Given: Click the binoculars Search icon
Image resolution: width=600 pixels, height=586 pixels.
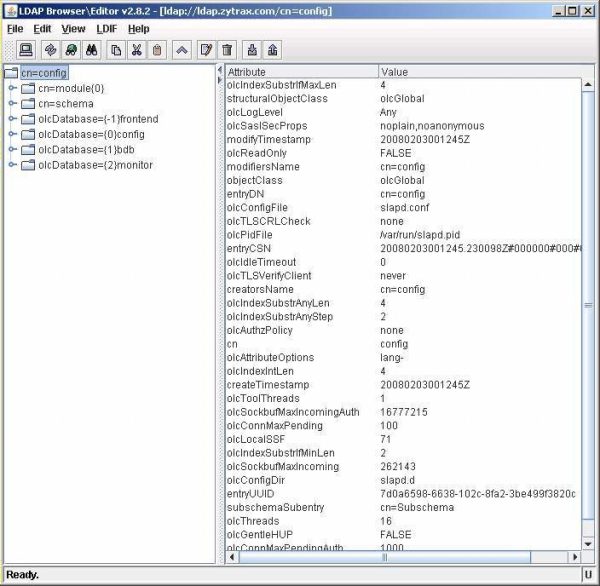Looking at the screenshot, I should tap(91, 49).
